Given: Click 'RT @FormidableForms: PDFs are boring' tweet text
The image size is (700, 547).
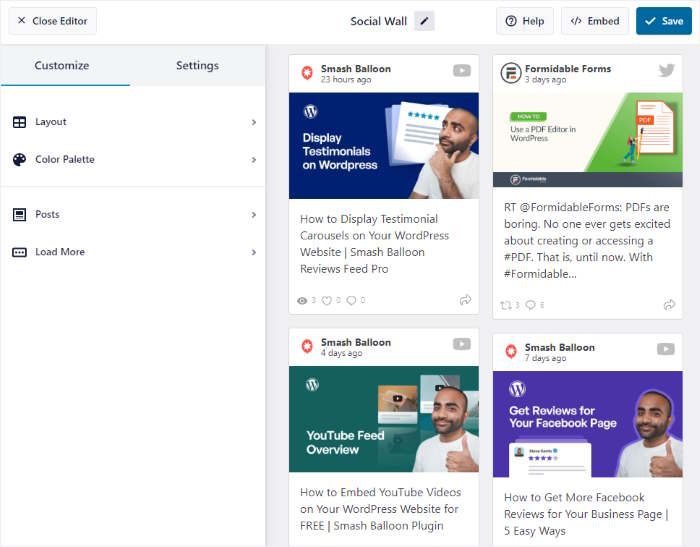Looking at the screenshot, I should tap(587, 241).
